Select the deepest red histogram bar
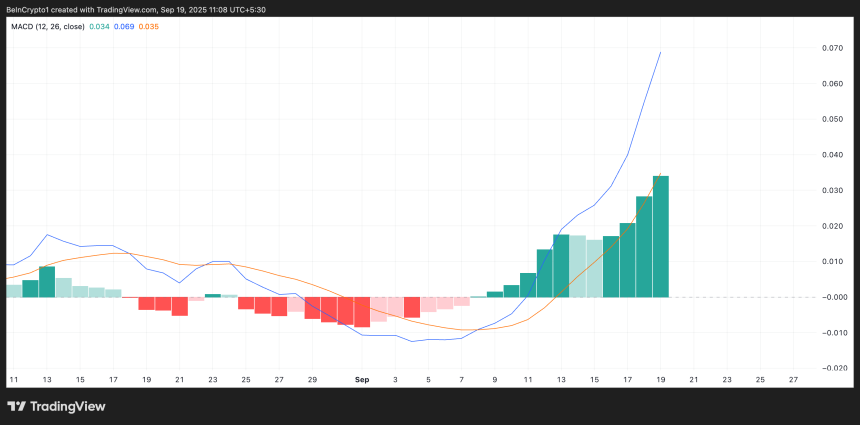The image size is (860, 425). pyautogui.click(x=362, y=311)
